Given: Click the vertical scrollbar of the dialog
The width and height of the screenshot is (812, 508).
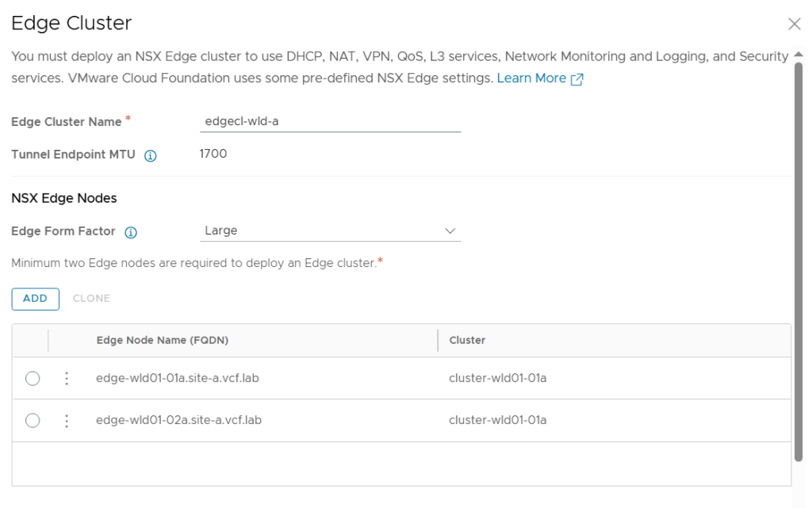Looking at the screenshot, I should pos(799,262).
